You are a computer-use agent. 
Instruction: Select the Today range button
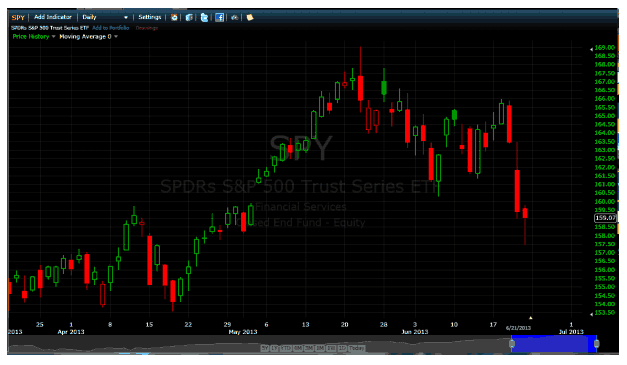(356, 348)
